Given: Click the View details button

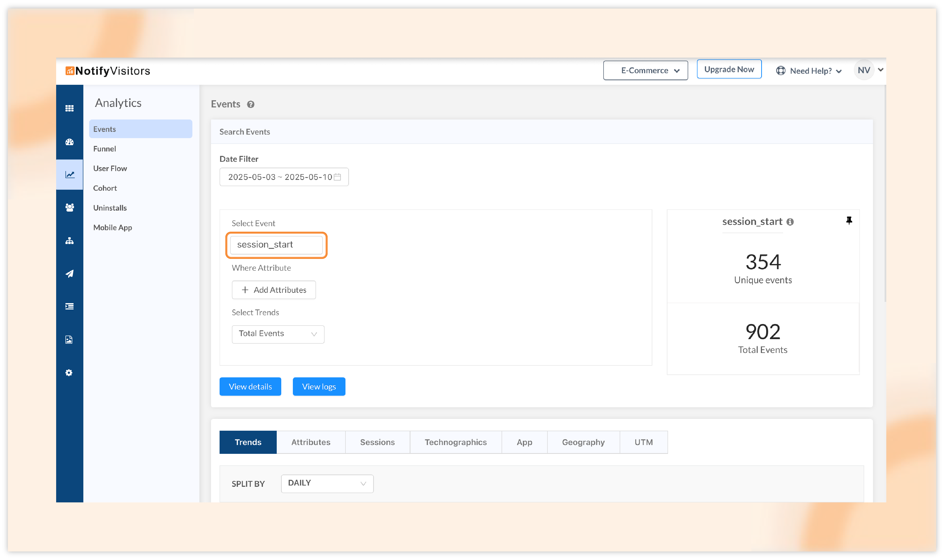Looking at the screenshot, I should 250,386.
